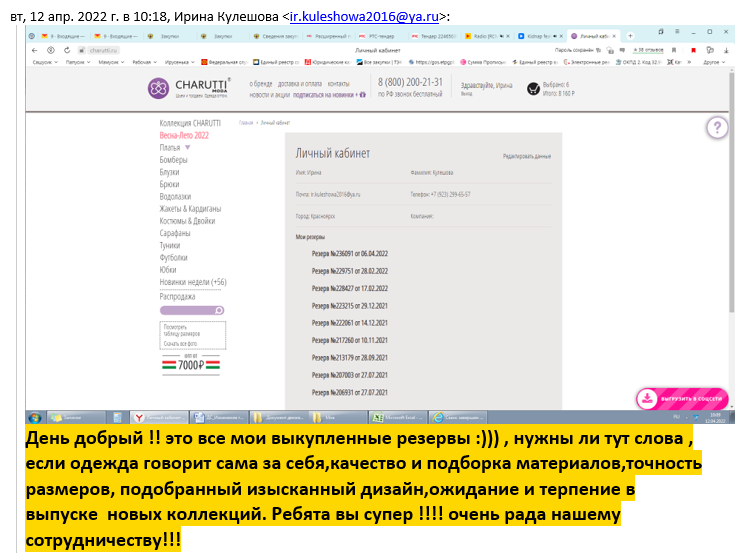Click the 7000₽ wholesale banner

pos(191,365)
